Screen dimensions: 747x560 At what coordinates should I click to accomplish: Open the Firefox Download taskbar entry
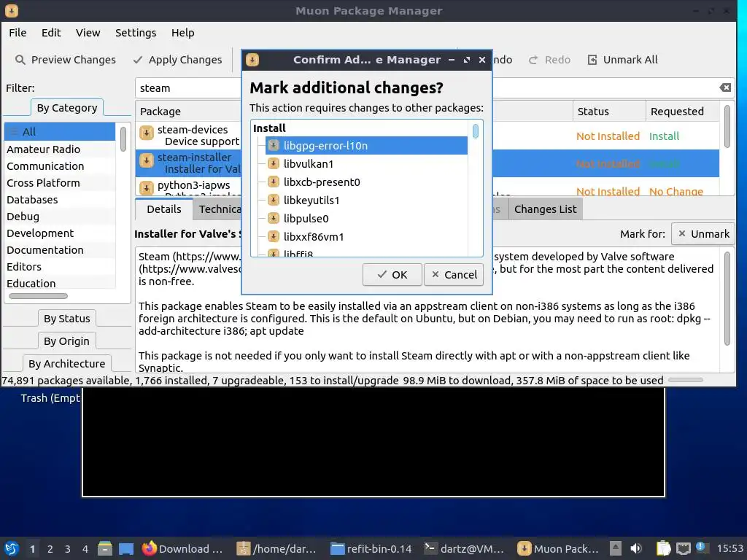pyautogui.click(x=182, y=548)
